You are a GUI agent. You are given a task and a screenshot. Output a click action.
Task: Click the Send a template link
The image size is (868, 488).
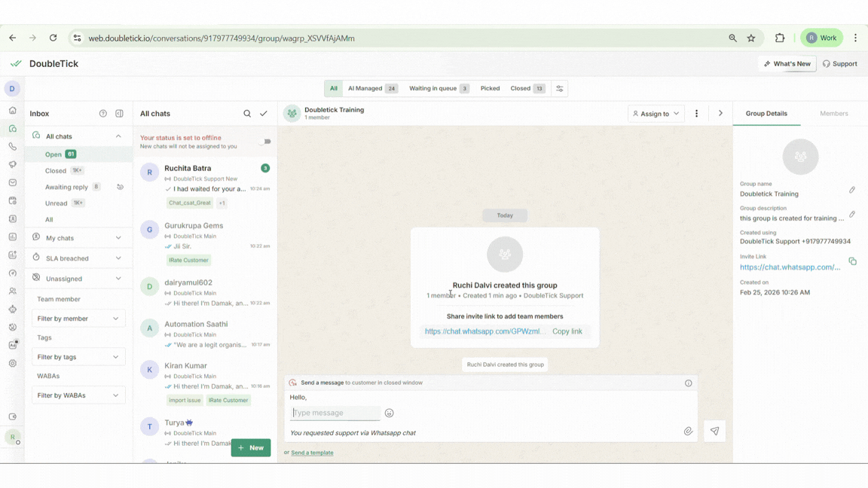pos(312,453)
